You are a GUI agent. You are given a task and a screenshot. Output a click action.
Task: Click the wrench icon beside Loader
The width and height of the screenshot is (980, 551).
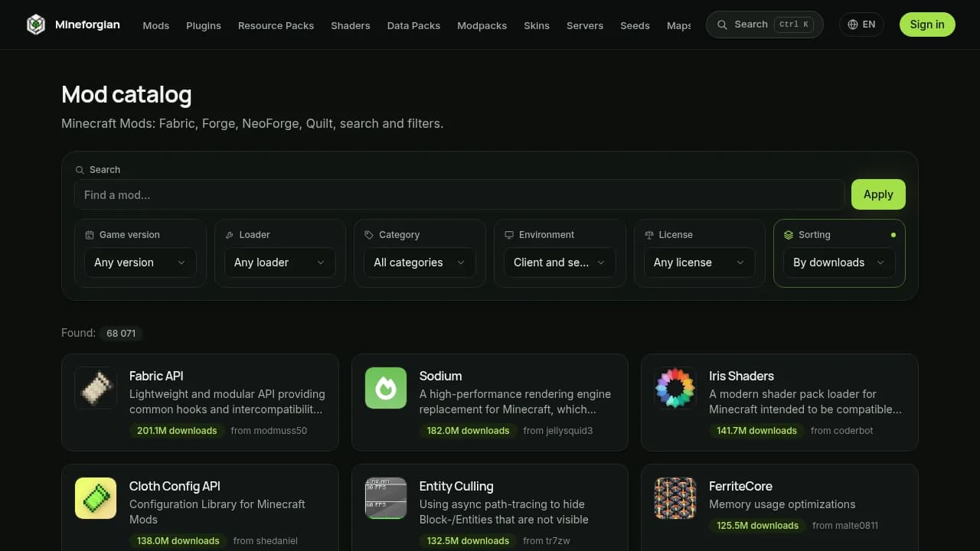[x=230, y=235]
